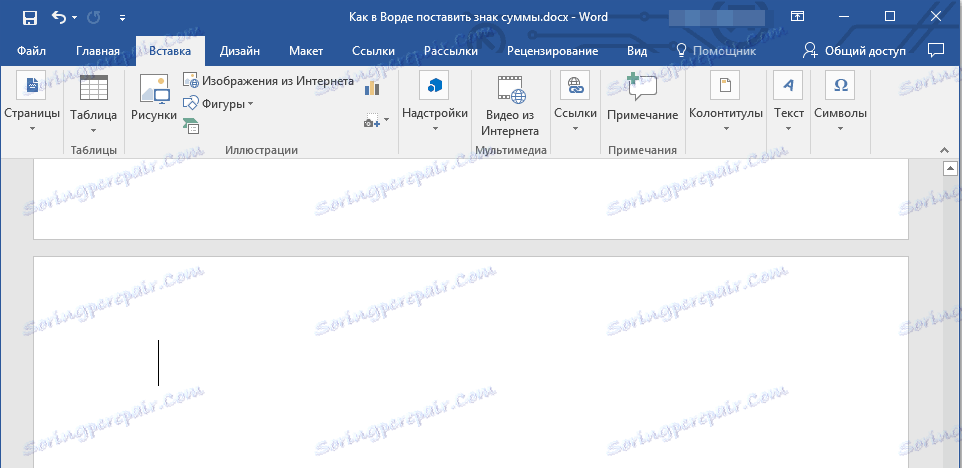Insert a chart with bar chart icon
962x468 pixels.
[x=372, y=88]
